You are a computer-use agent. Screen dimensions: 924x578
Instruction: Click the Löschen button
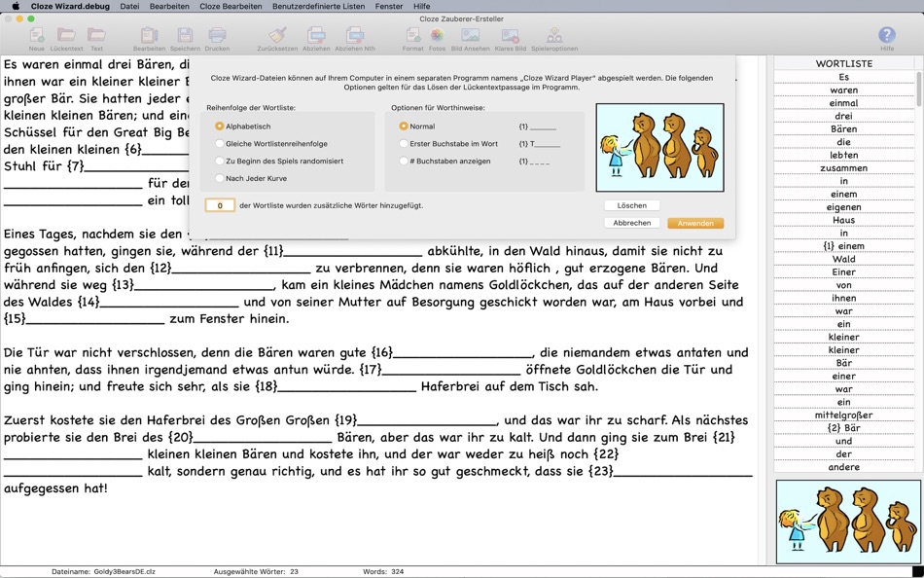point(631,205)
